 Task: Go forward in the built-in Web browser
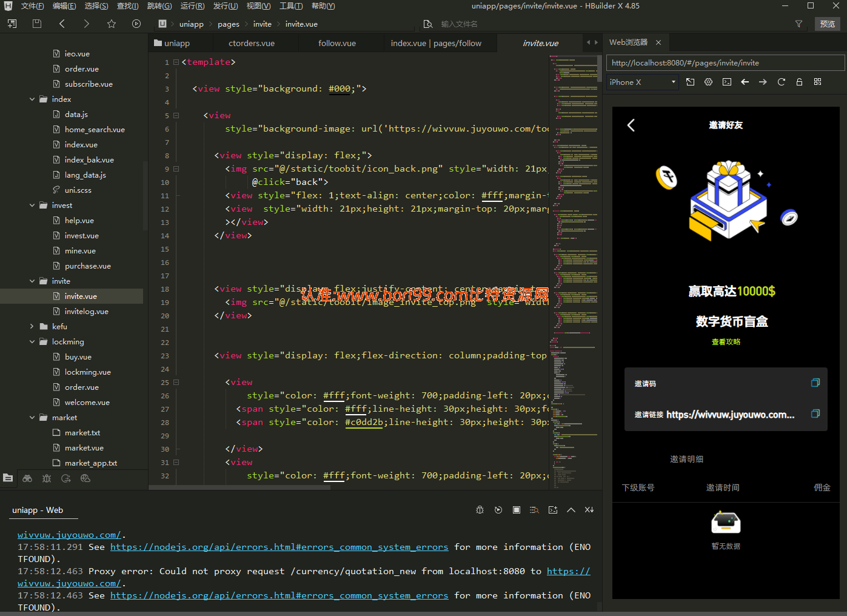coord(763,82)
